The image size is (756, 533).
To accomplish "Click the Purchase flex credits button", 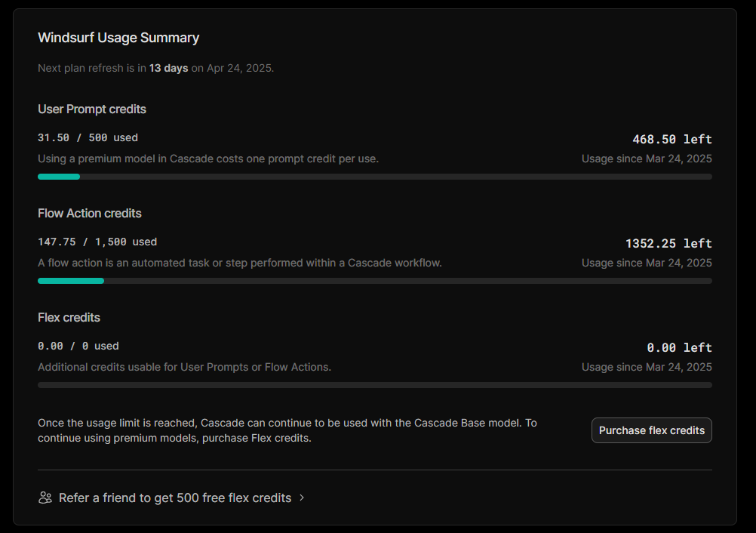I will [x=651, y=430].
